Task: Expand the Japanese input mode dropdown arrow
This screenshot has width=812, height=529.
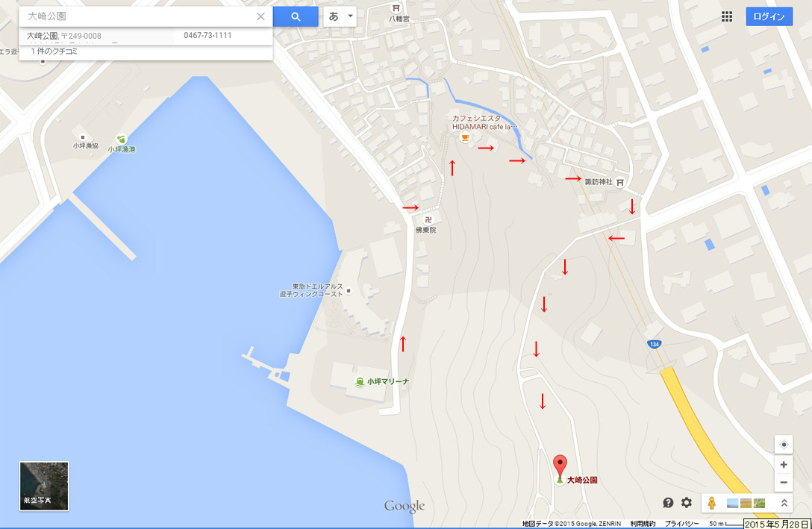Action: pos(351,16)
